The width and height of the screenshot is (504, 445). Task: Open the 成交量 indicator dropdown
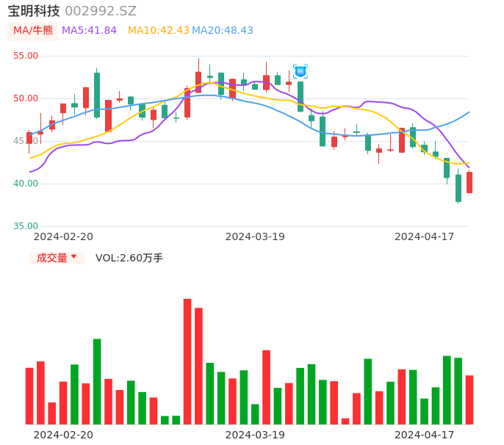click(x=57, y=258)
